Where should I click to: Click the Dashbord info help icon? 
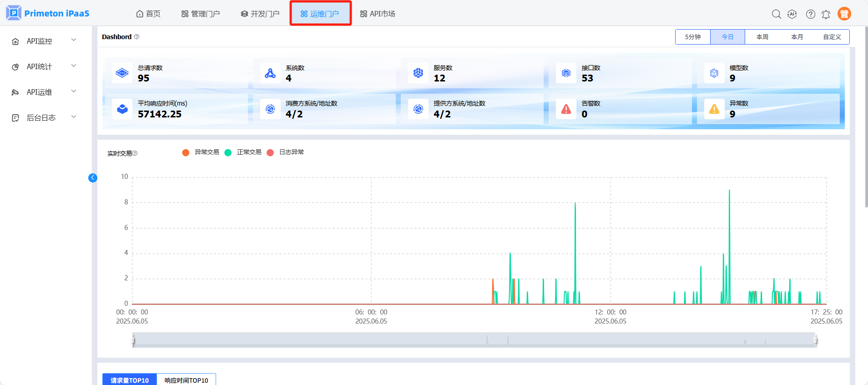pyautogui.click(x=137, y=37)
